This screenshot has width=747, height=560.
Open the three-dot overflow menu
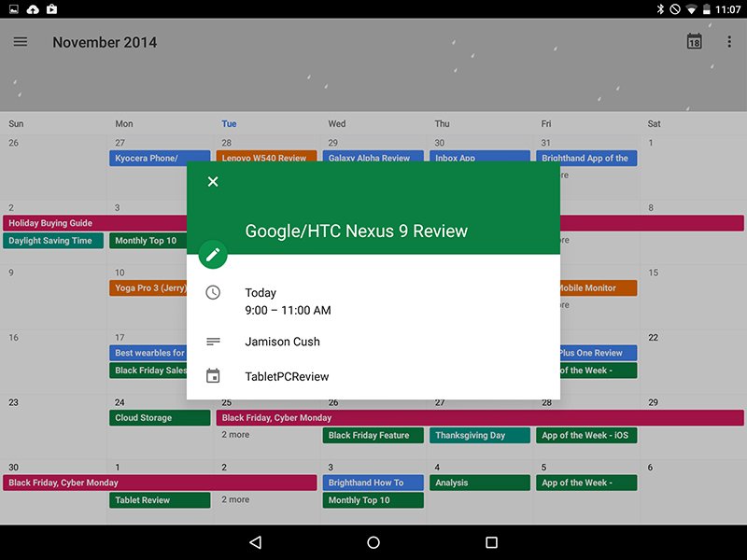point(729,42)
